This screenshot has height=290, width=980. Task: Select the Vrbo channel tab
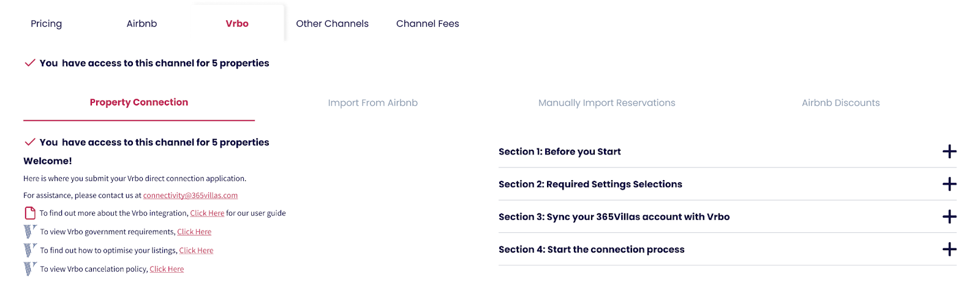[237, 24]
